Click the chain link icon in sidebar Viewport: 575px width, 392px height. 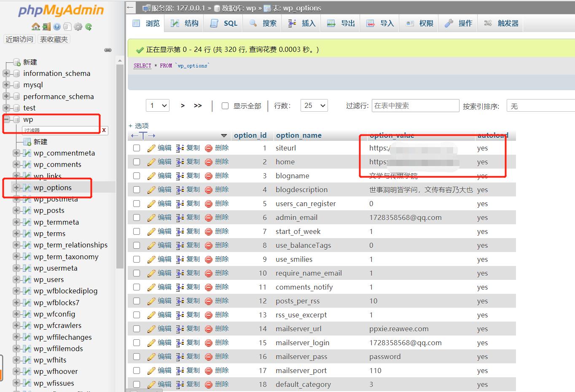(x=108, y=50)
